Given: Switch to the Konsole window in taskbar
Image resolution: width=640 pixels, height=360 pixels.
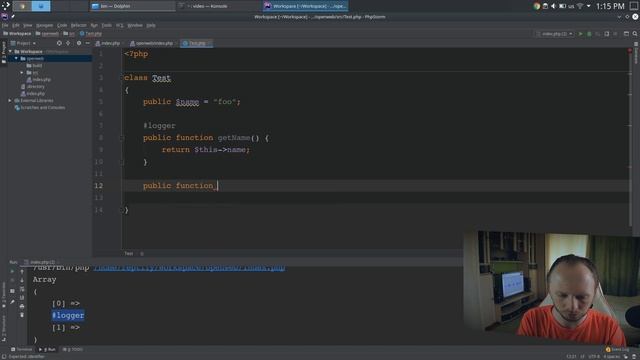Looking at the screenshot, I should (x=219, y=6).
